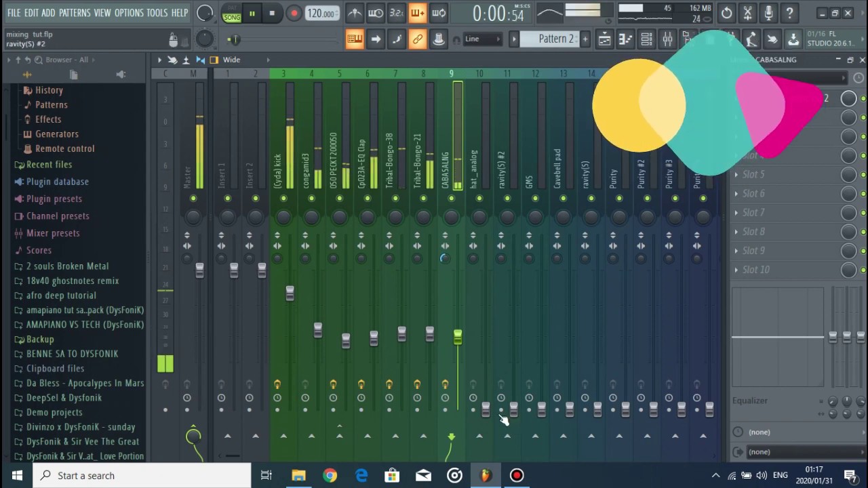
Task: Select the browser speaker plugins tab icon
Action: click(x=121, y=75)
